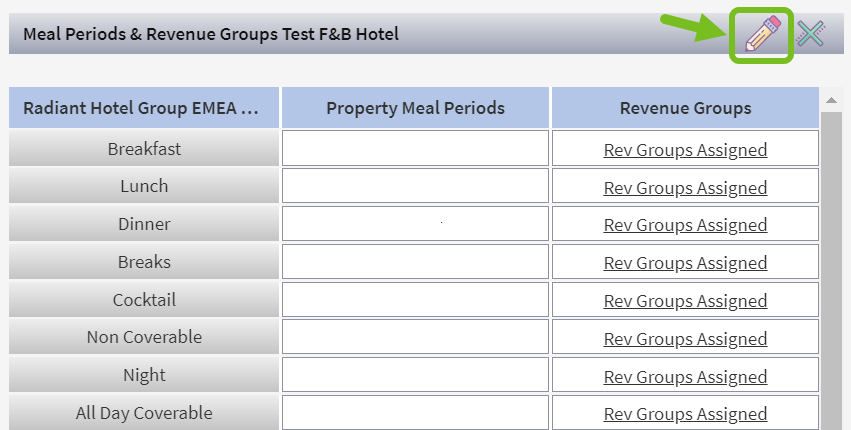Open Rev Groups Assigned for All Day Coverable
This screenshot has width=851, height=430.
pyautogui.click(x=685, y=414)
